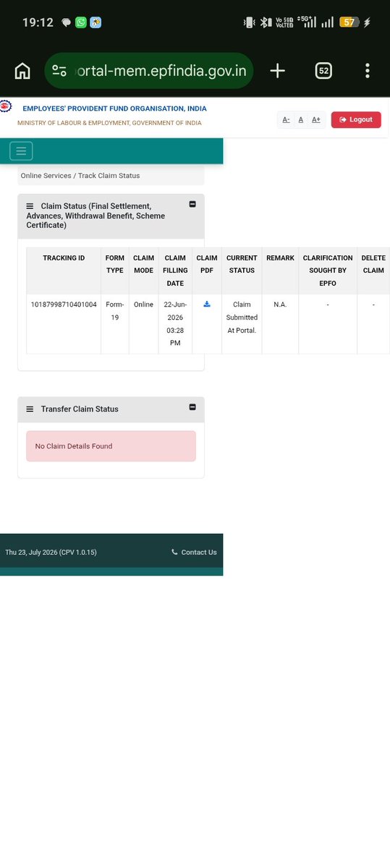Click the Thu 23, July 2026 footer text
Viewport: 390px width, 868px height.
click(51, 552)
